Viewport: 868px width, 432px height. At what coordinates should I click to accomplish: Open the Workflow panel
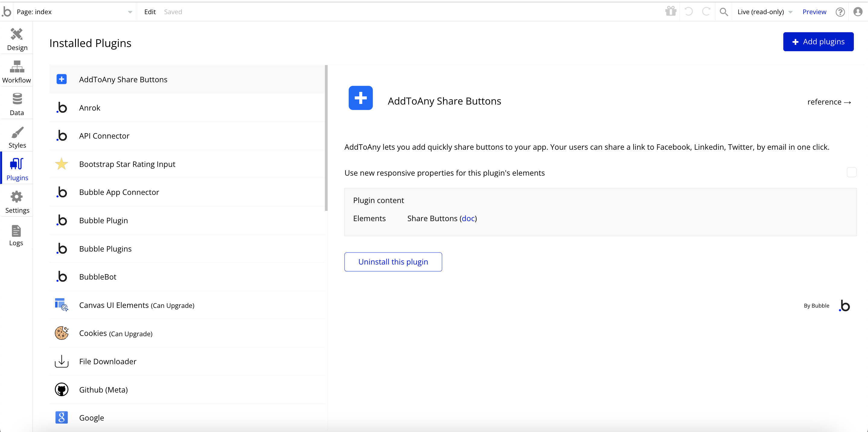coord(17,72)
